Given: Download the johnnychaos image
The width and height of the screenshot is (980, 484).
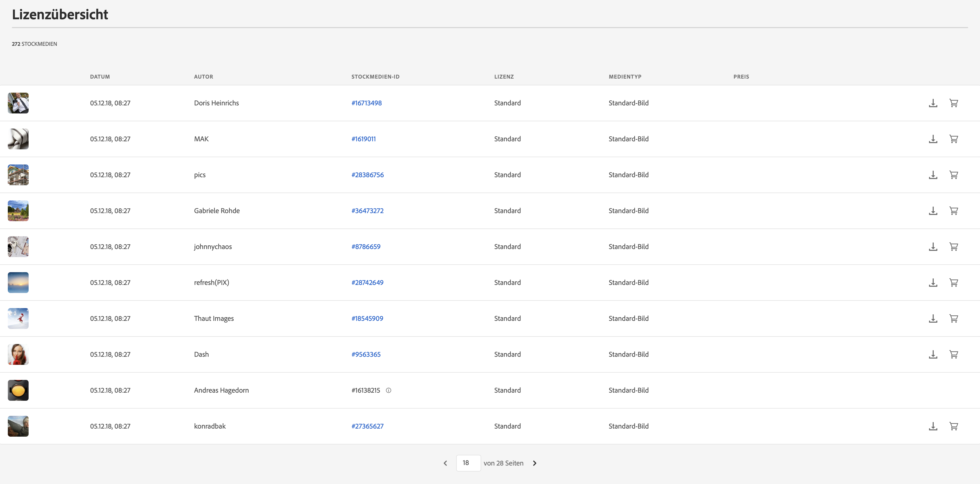Looking at the screenshot, I should (933, 247).
